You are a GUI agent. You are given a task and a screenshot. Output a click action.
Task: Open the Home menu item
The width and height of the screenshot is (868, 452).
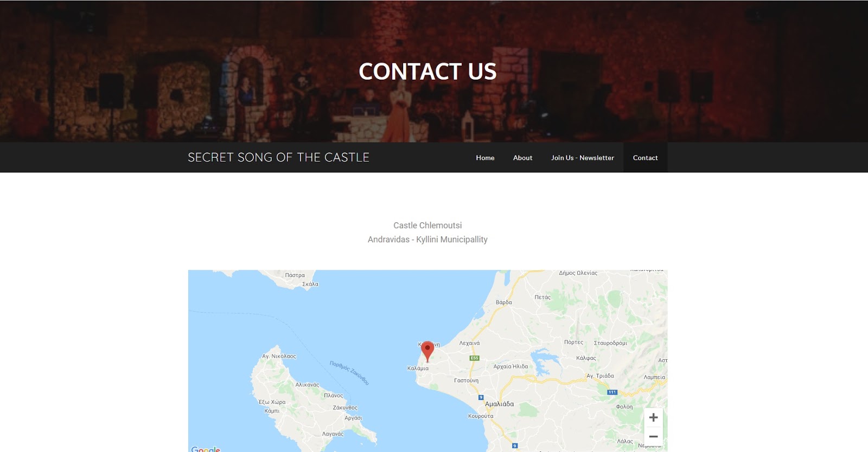(x=485, y=158)
